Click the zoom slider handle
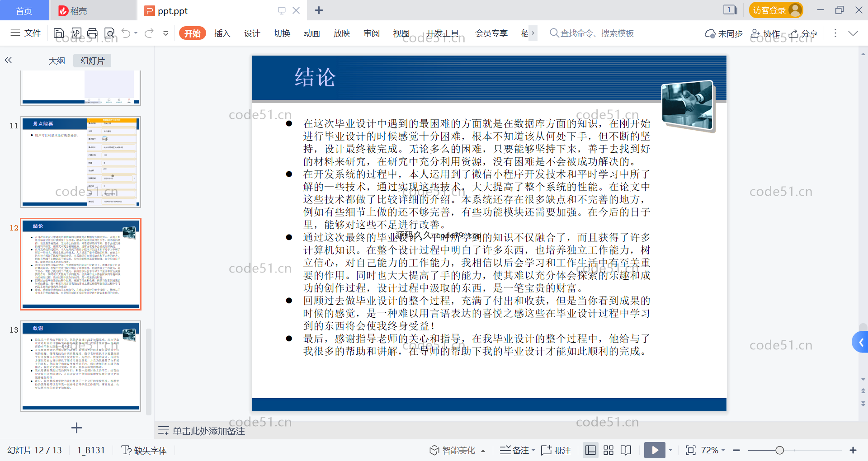868x461 pixels. [779, 450]
